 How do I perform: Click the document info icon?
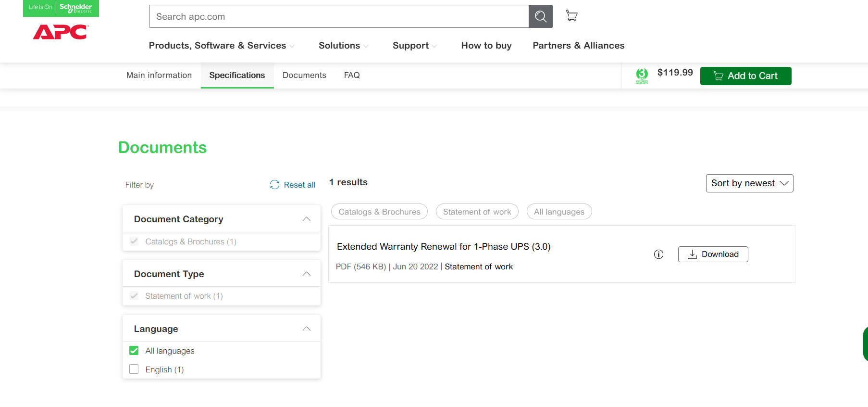(x=658, y=254)
